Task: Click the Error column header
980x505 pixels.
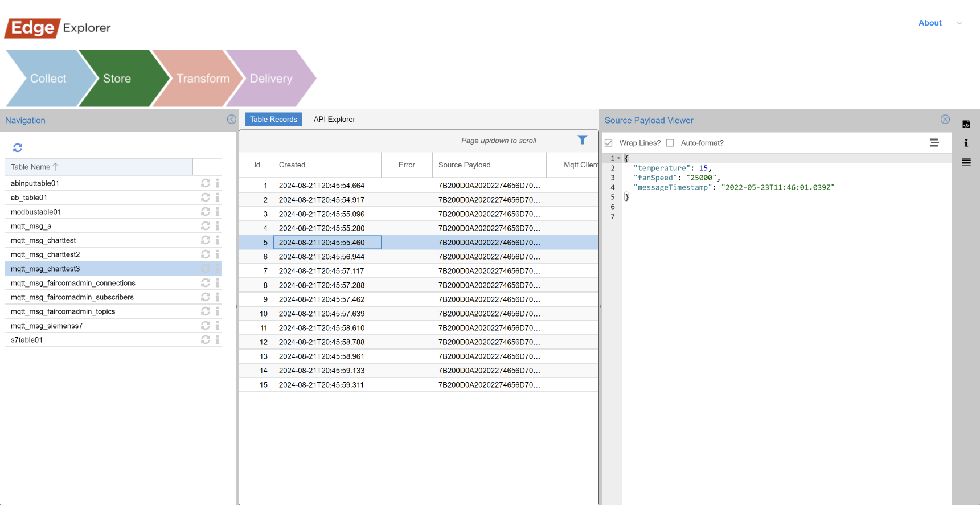Action: coord(407,165)
